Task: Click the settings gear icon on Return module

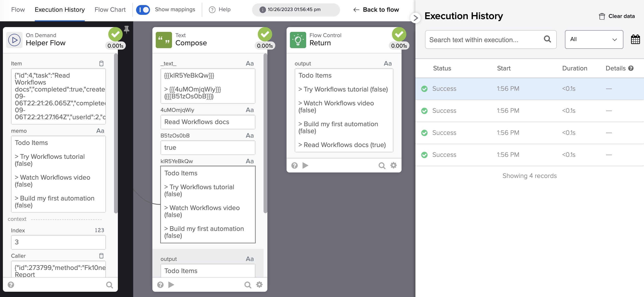Action: pos(393,165)
